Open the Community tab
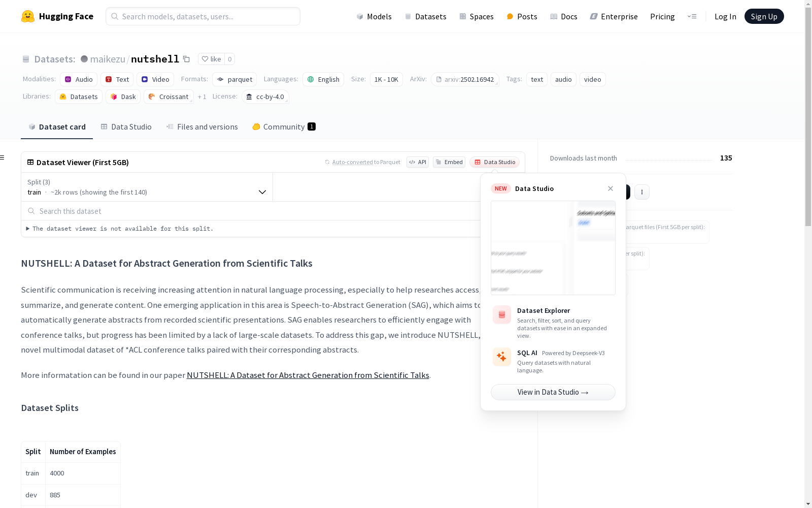Image resolution: width=812 pixels, height=508 pixels. pos(284,127)
